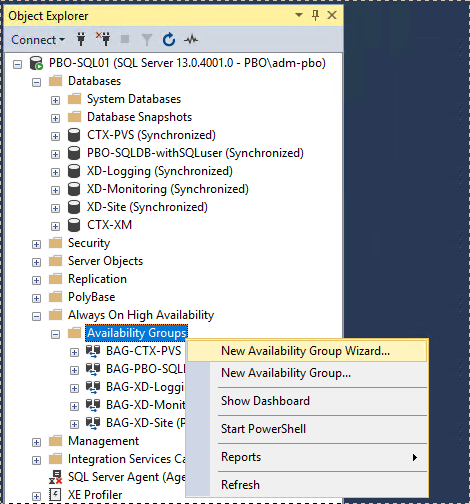
Task: Select XD-Monitoring (Synchronized) database
Action: point(168,189)
